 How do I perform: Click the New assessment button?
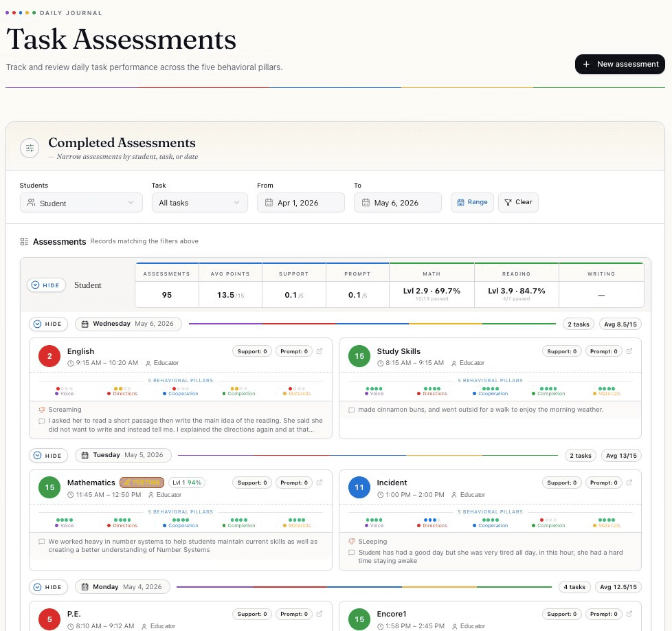[x=620, y=65]
